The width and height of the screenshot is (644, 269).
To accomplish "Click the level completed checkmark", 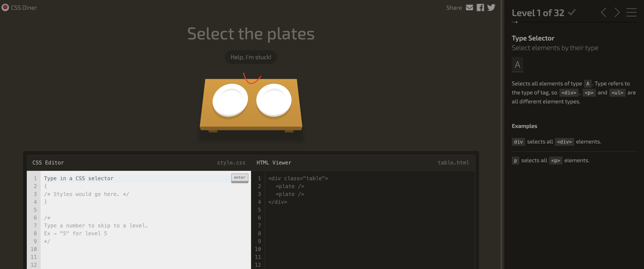I will (572, 12).
